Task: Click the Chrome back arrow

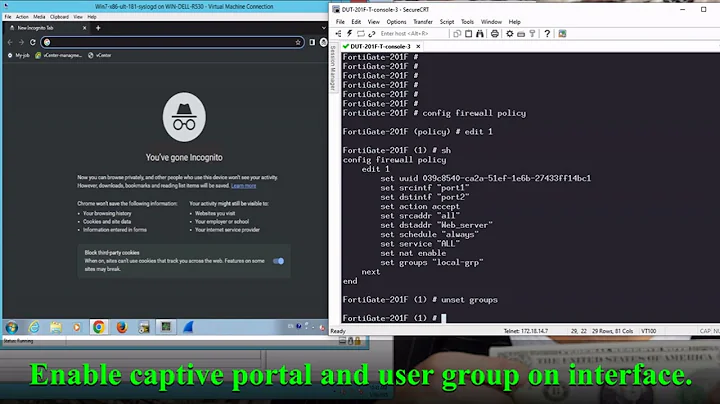Action: click(10, 42)
